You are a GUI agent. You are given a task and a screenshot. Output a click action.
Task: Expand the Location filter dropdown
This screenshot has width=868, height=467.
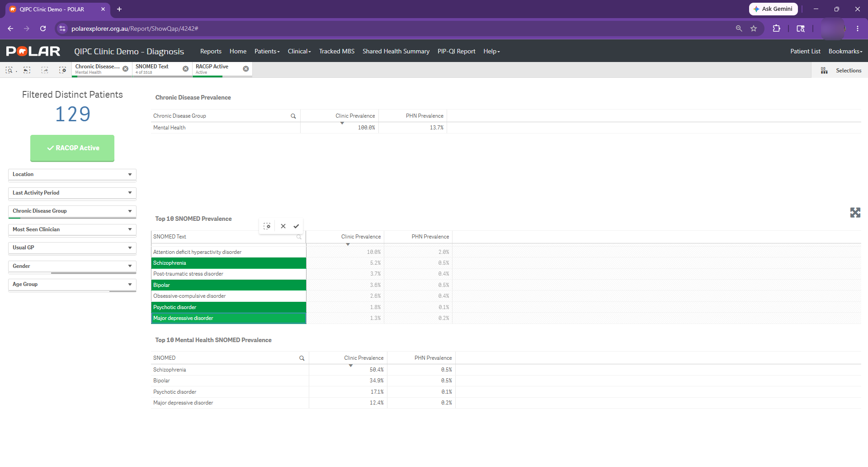(72, 175)
